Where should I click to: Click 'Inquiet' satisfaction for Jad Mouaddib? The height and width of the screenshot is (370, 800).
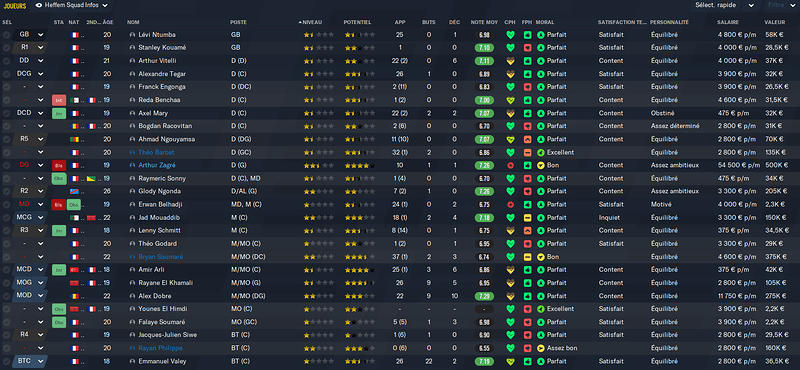pyautogui.click(x=608, y=217)
